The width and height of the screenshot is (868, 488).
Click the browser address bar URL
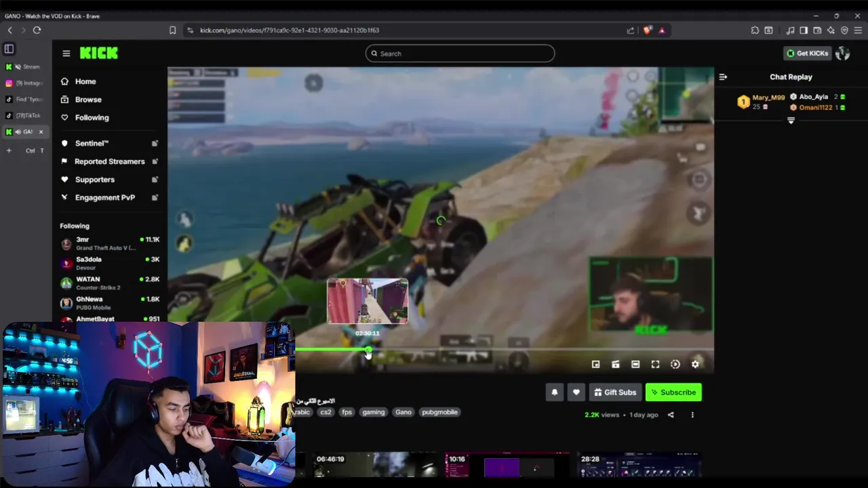[290, 30]
